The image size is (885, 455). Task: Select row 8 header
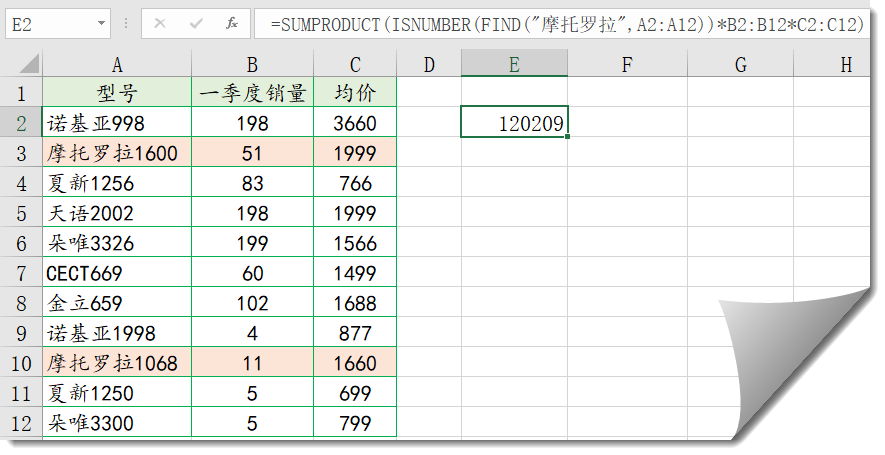[x=21, y=302]
